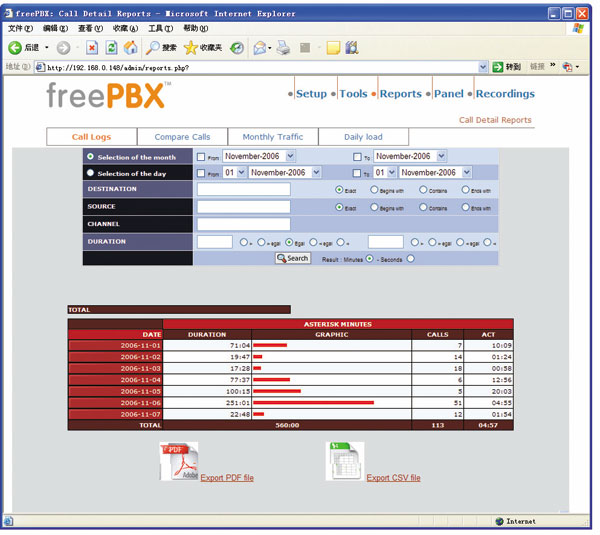Click the IE Back arrow button
600x535 pixels.
[15, 47]
